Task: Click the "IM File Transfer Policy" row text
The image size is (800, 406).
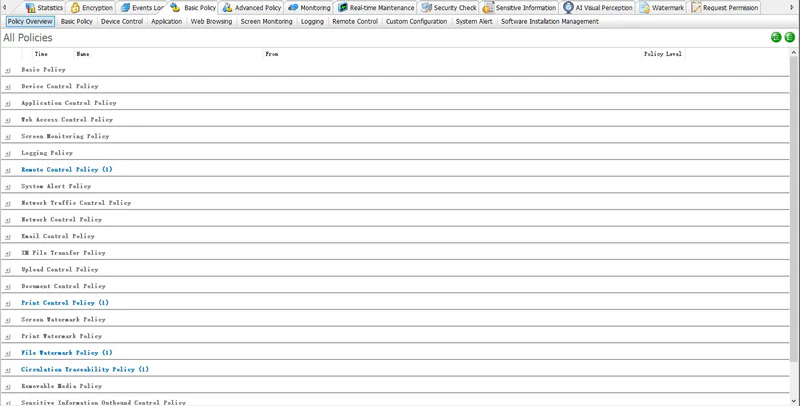Action: click(x=63, y=252)
